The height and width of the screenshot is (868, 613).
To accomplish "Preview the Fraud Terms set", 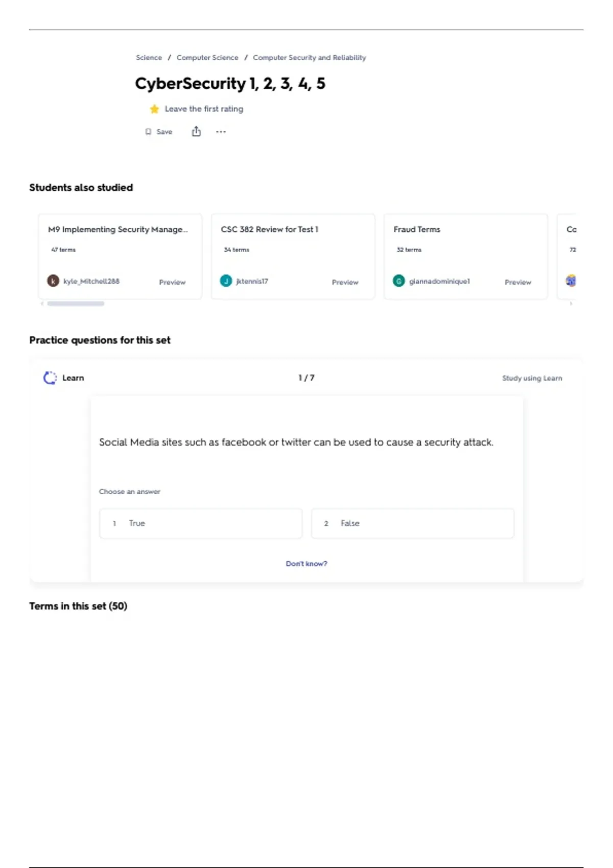I will (x=517, y=282).
